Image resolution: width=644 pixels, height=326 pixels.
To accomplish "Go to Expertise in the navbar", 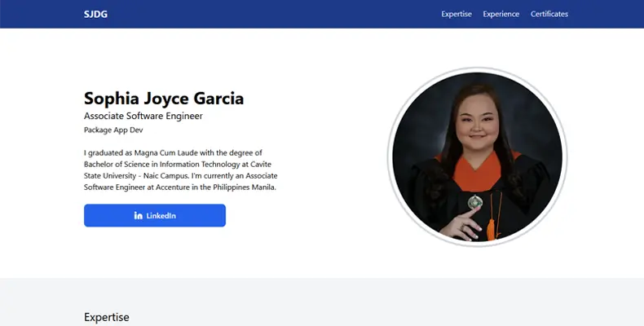I will (x=457, y=14).
